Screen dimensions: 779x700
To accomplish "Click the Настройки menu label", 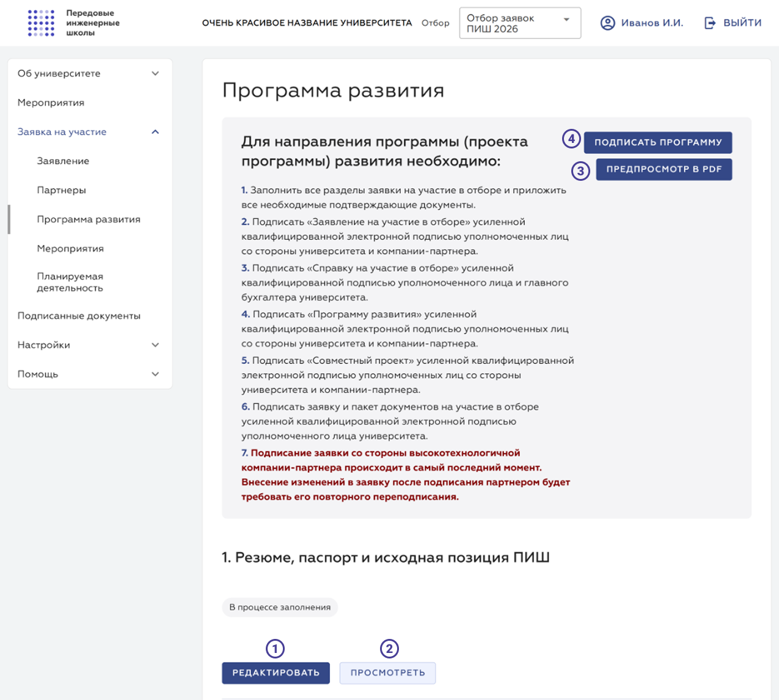I will tap(43, 345).
